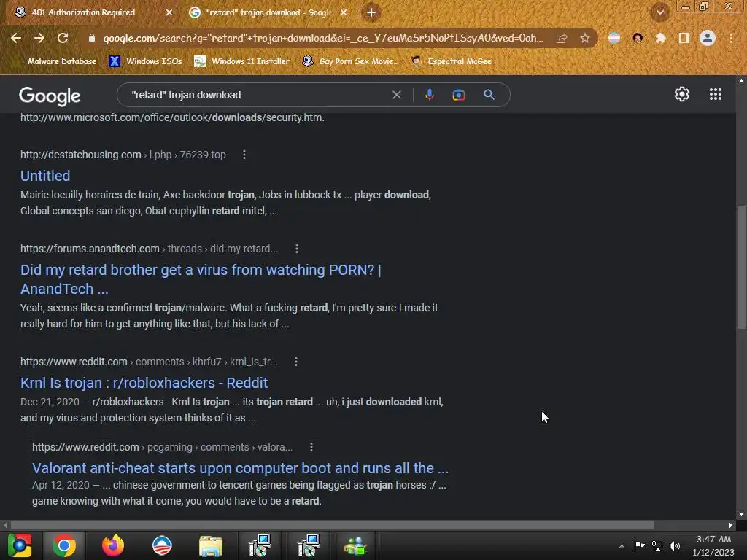Viewport: 747px width, 560px height.
Task: Select the "retard" trojan download Google tab
Action: tap(267, 12)
